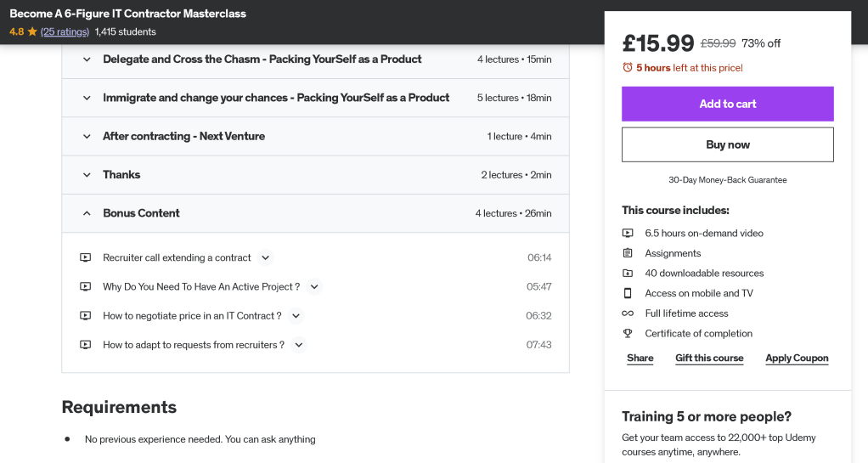
Task: Open the Share link
Action: (640, 358)
